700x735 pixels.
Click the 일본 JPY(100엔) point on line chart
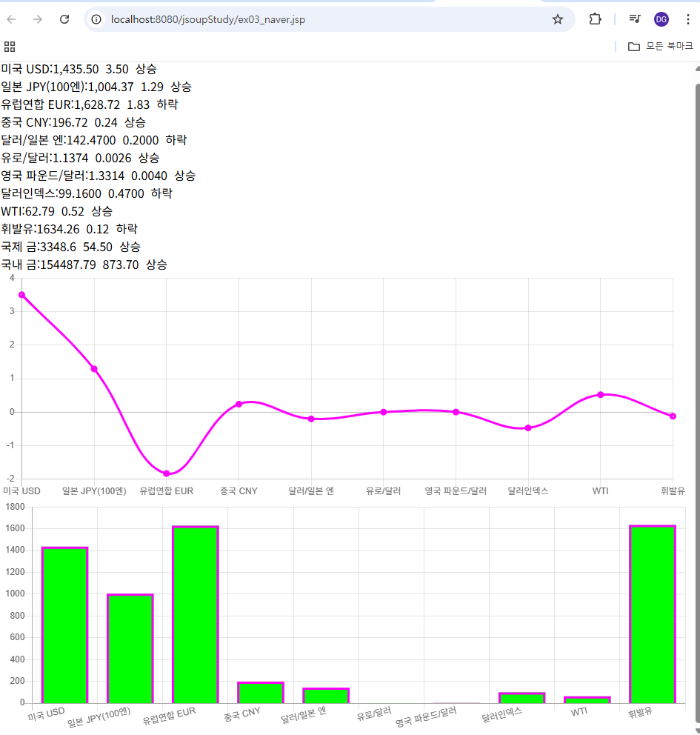94,369
